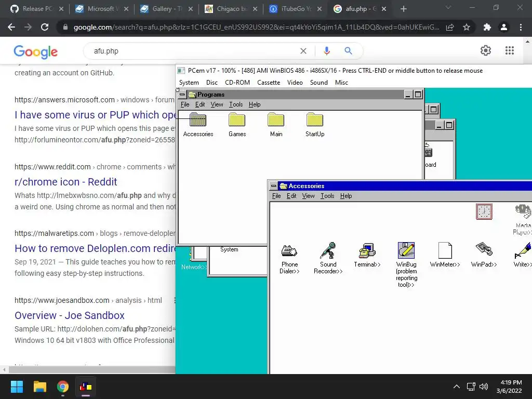Open the PCem Video menu

pos(295,83)
